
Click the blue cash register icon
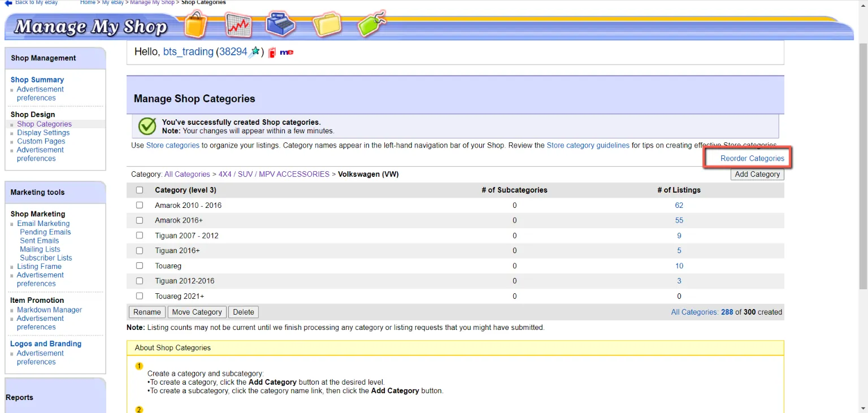[x=282, y=24]
